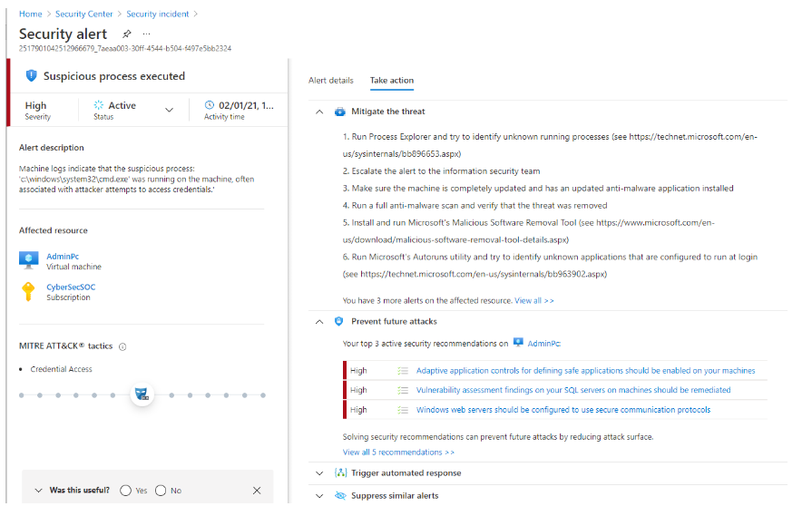Screen dimensions: 812x516
Task: Click the Mitigate the threat toolbox icon
Action: [339, 112]
